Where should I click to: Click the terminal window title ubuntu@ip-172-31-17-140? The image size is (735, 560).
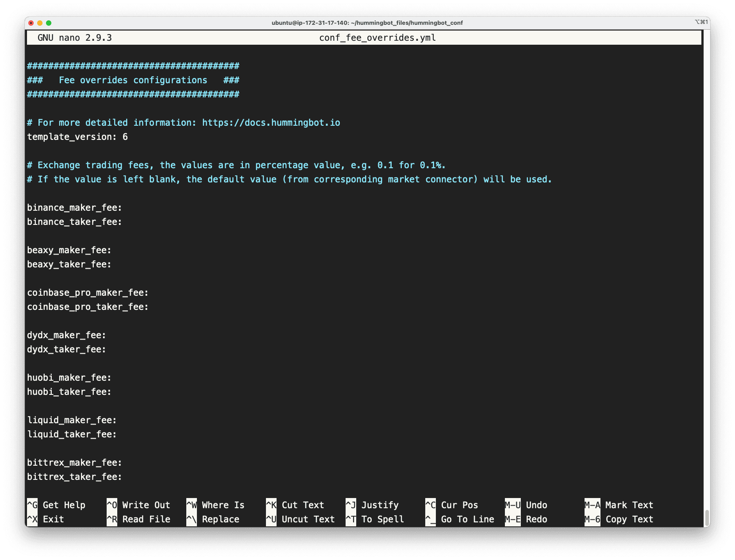coord(367,23)
